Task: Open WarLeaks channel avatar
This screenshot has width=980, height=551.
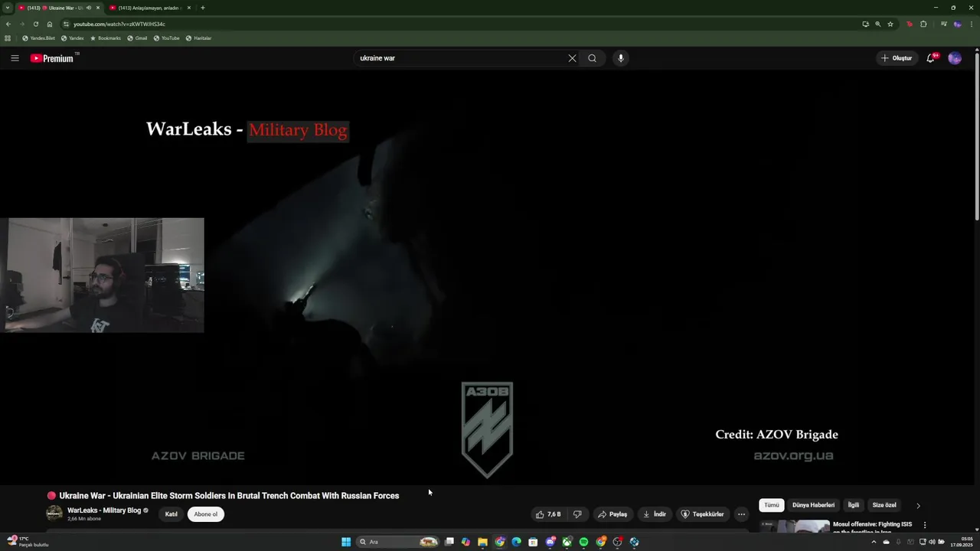Action: (54, 514)
